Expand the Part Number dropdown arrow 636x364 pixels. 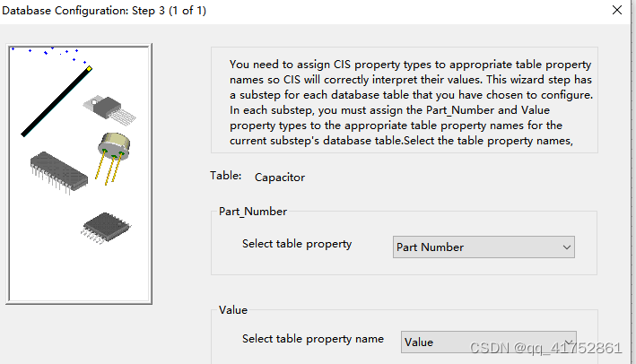pos(567,247)
